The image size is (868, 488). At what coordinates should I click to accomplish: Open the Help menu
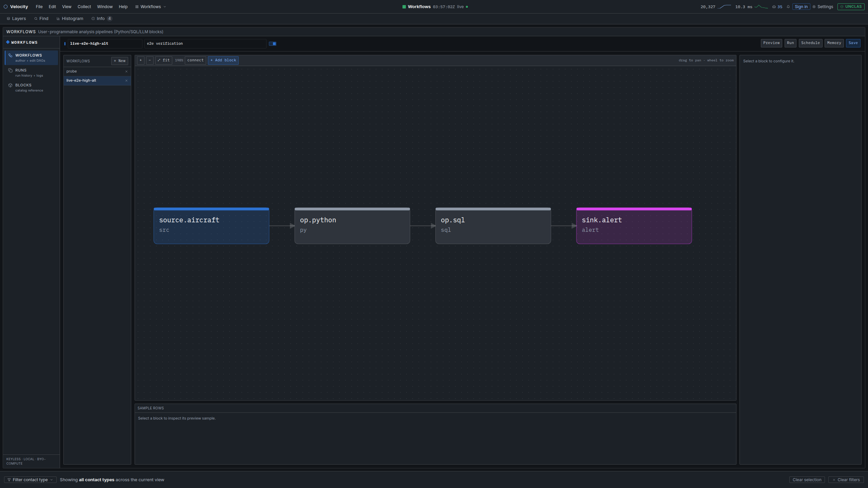[x=123, y=7]
